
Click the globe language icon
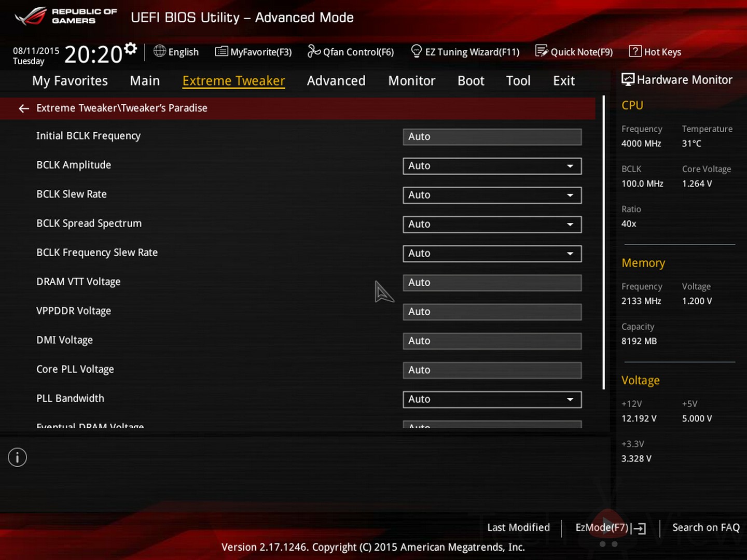[160, 51]
